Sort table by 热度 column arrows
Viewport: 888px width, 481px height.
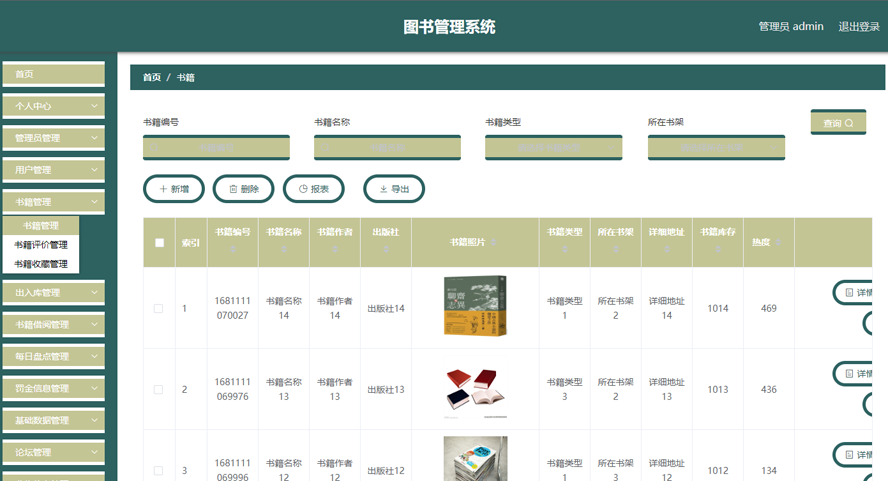pyautogui.click(x=778, y=242)
